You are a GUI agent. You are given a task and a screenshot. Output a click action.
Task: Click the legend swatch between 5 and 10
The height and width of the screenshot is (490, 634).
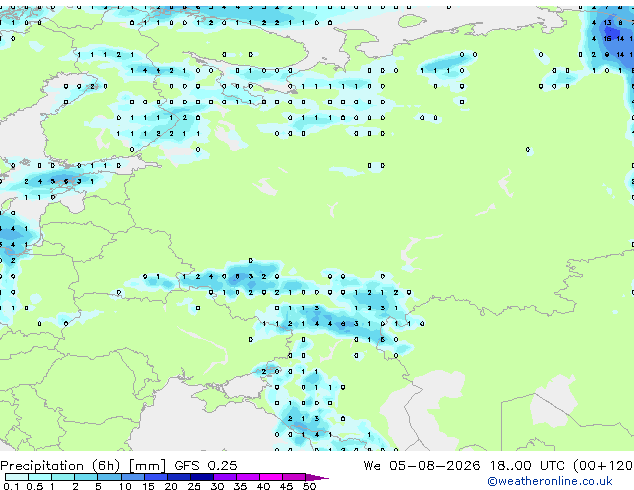coord(109,477)
